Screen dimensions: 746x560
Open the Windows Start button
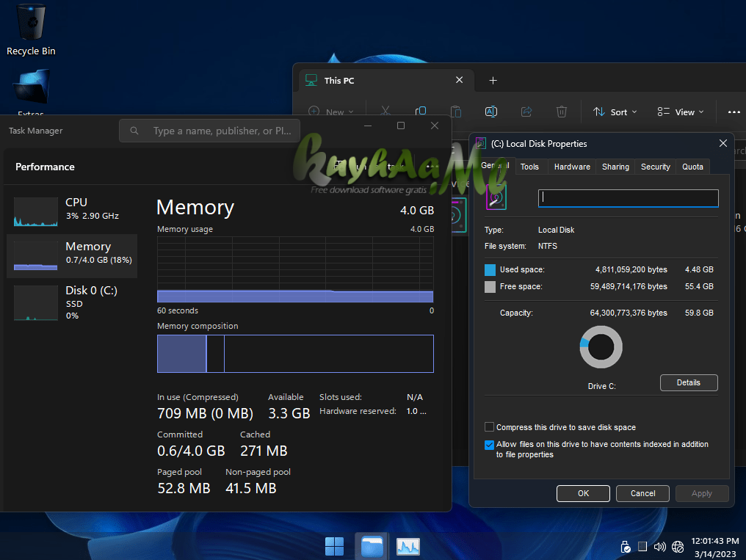click(334, 546)
